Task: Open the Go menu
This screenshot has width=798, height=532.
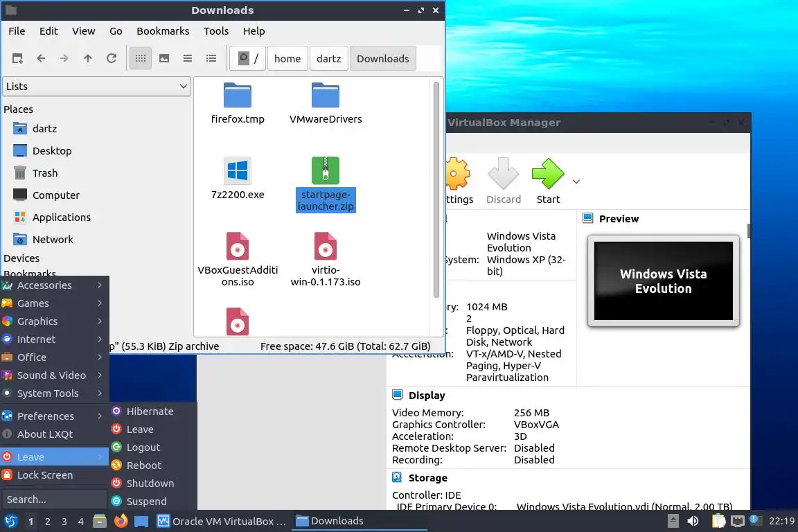Action: [116, 31]
